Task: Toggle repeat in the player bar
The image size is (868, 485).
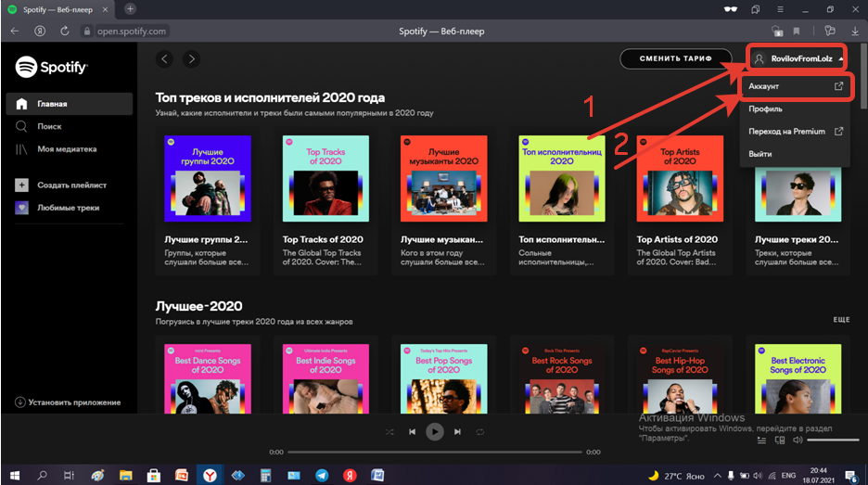Action: click(480, 431)
